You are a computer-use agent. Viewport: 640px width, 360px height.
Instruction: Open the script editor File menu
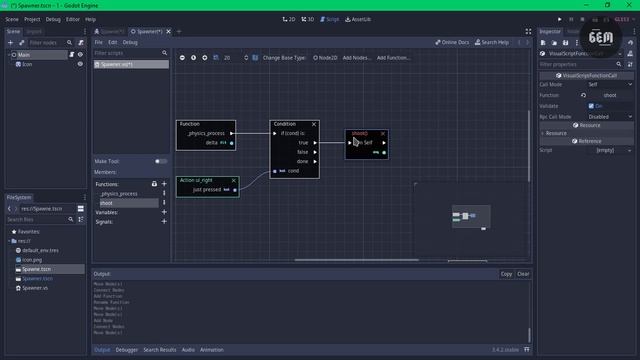tap(99, 42)
